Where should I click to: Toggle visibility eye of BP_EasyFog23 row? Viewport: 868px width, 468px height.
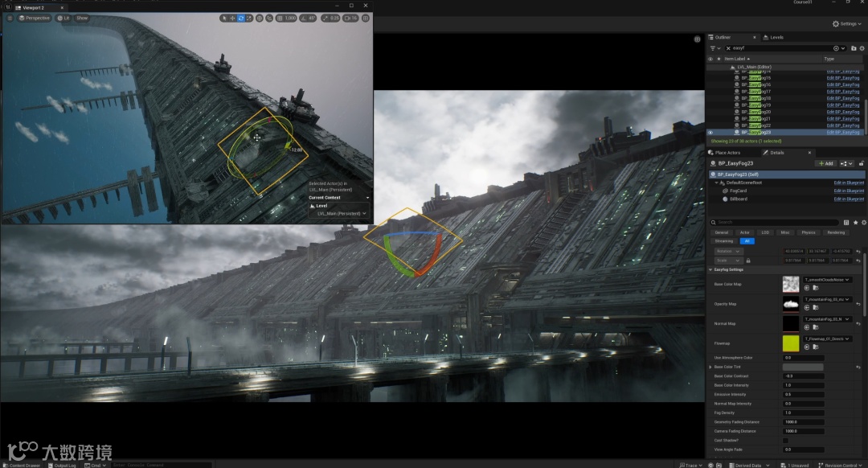pyautogui.click(x=710, y=133)
